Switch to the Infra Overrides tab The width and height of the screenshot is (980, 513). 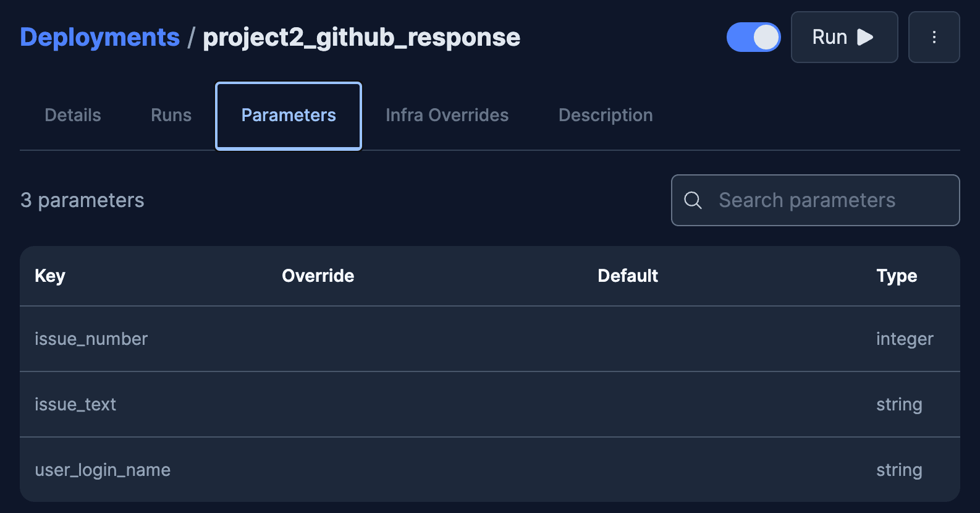(447, 115)
